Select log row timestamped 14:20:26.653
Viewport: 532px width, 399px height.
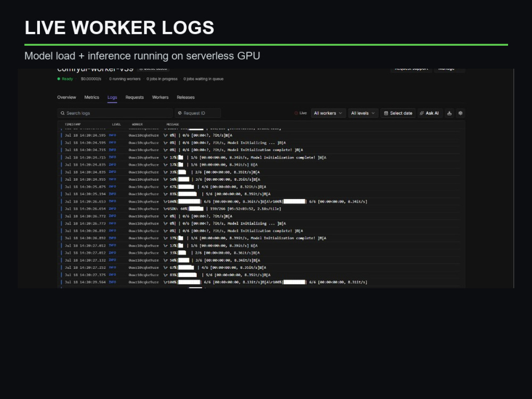[x=261, y=202]
